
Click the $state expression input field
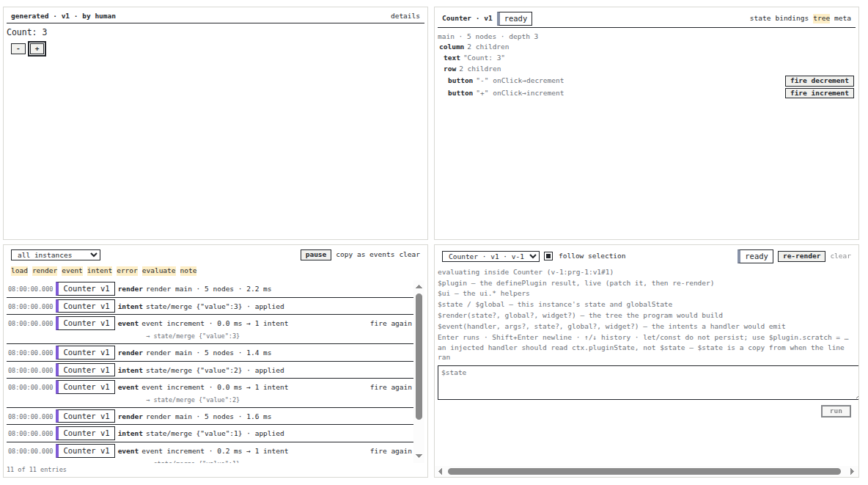click(x=648, y=382)
